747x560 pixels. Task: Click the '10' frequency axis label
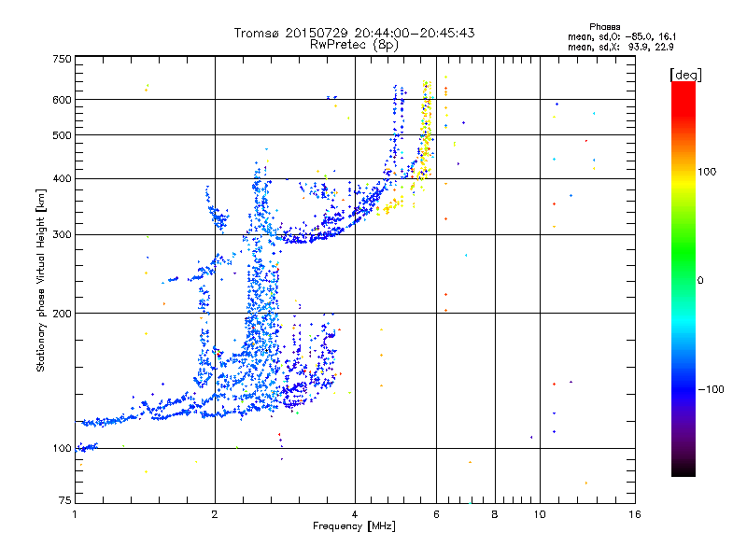tap(540, 514)
